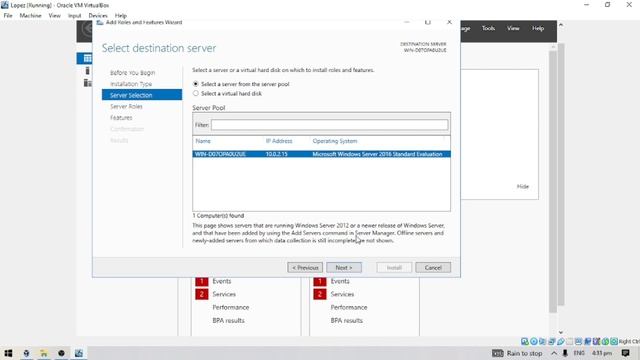Click VirtualBox USB devices indicator icon

(x=561, y=342)
